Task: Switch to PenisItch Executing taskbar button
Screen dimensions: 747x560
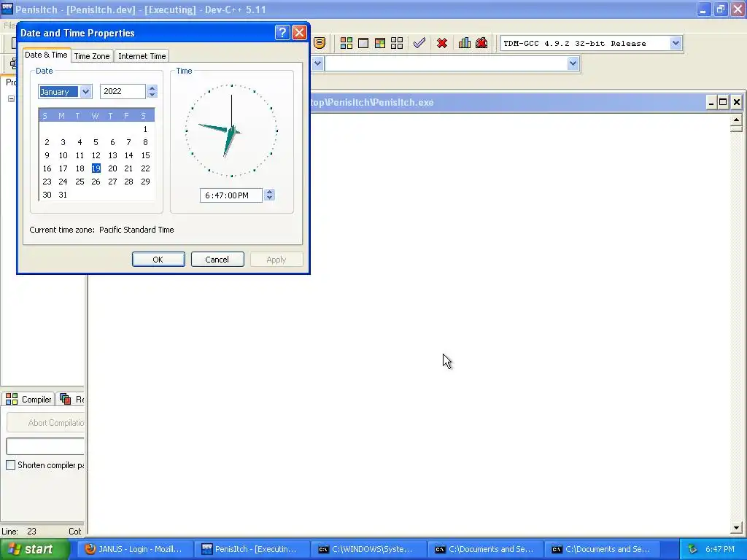Action: pos(252,549)
